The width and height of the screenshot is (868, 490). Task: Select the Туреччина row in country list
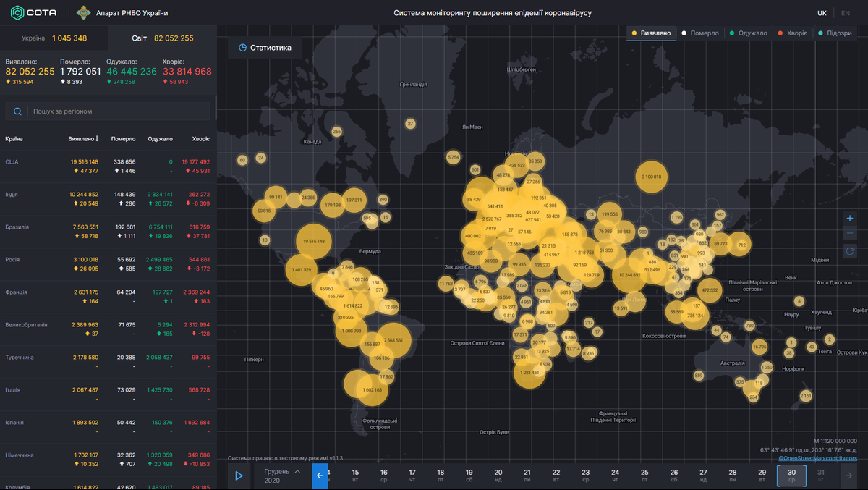(x=108, y=362)
